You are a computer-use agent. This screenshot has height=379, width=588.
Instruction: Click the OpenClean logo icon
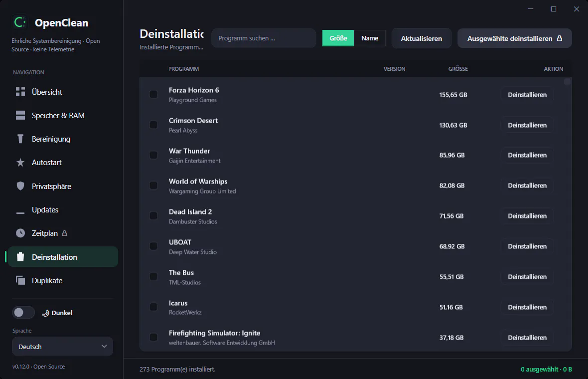pyautogui.click(x=20, y=22)
